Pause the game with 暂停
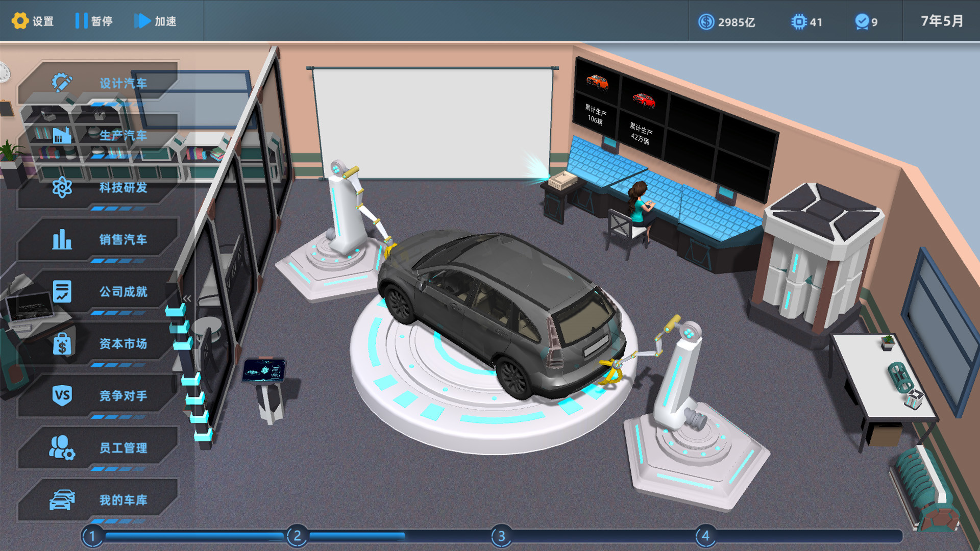This screenshot has height=551, width=980. 94,21
